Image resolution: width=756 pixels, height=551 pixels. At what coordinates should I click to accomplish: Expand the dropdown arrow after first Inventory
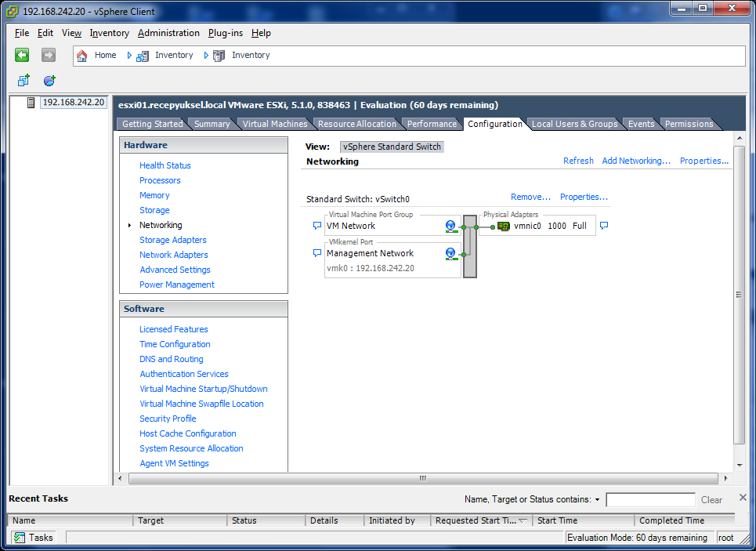206,56
